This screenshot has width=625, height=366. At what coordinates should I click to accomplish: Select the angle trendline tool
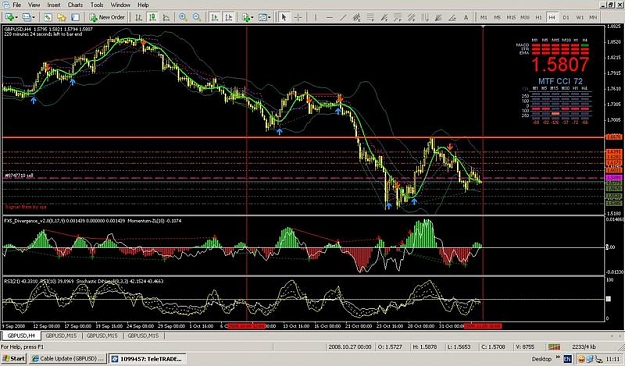(x=452, y=17)
